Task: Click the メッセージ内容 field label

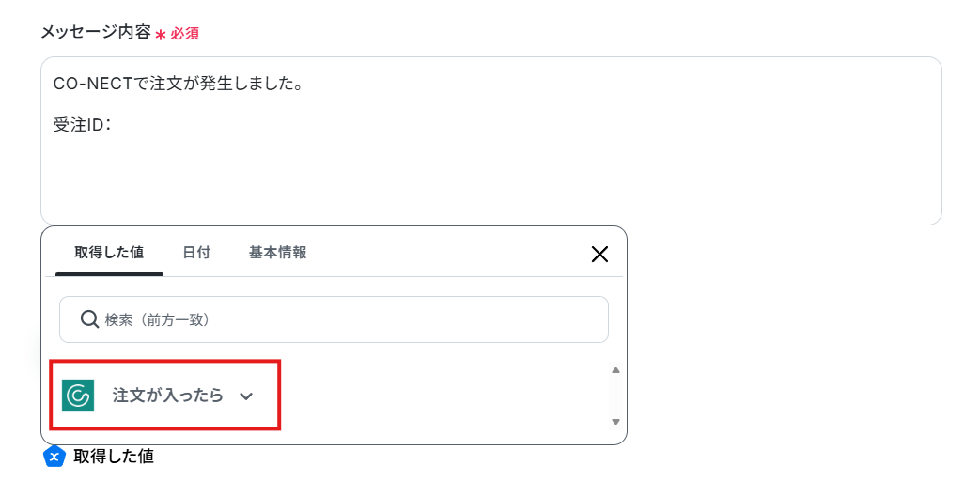Action: [x=96, y=32]
